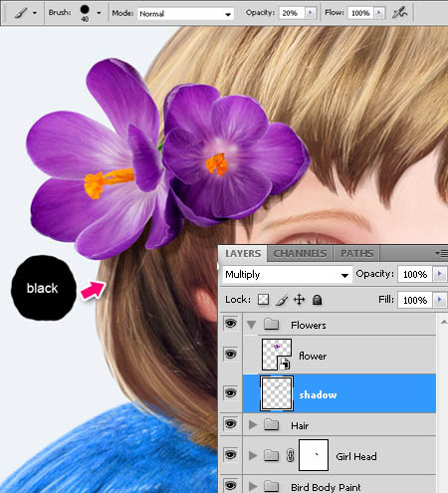Click the link icon on Girl Head group

click(290, 455)
